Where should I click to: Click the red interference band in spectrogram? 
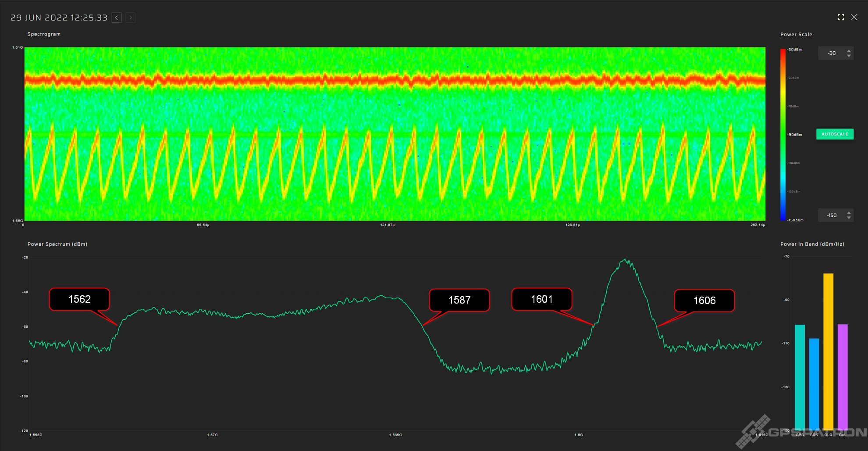click(x=395, y=80)
